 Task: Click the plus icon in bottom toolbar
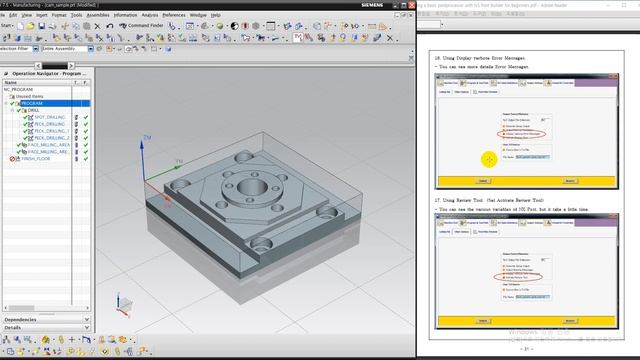72,340
